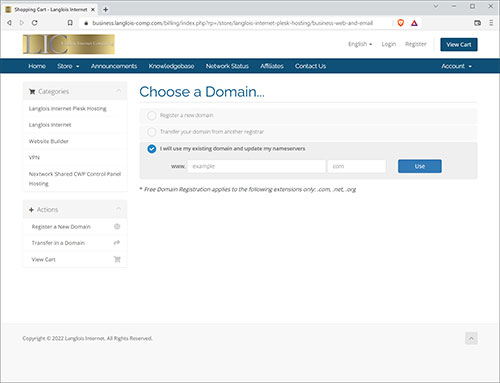Select Transfer your domain from another registrar
This screenshot has height=383, width=500.
(x=152, y=132)
